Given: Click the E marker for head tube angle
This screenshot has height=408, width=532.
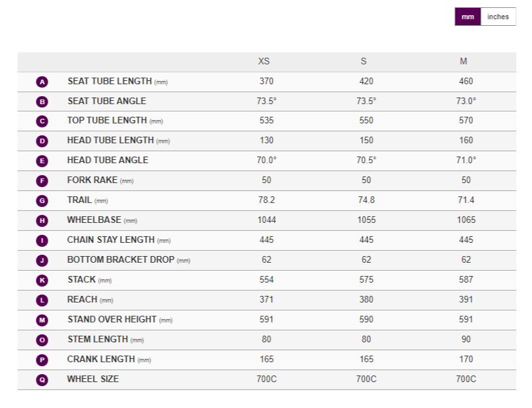Looking at the screenshot, I should [x=42, y=161].
